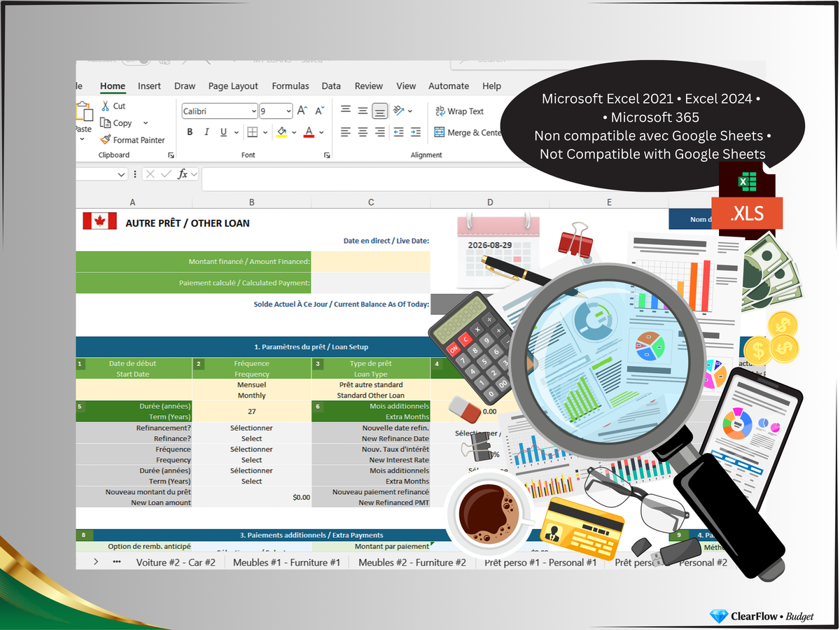Apply the yellow Fill Color swatch
The height and width of the screenshot is (630, 840).
(x=282, y=132)
